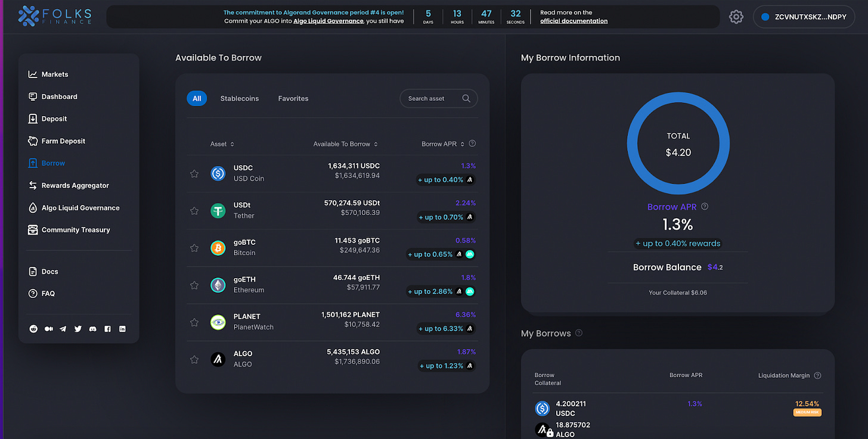Follow Algo Liquid Governance banner link
The width and height of the screenshot is (868, 439).
click(328, 21)
